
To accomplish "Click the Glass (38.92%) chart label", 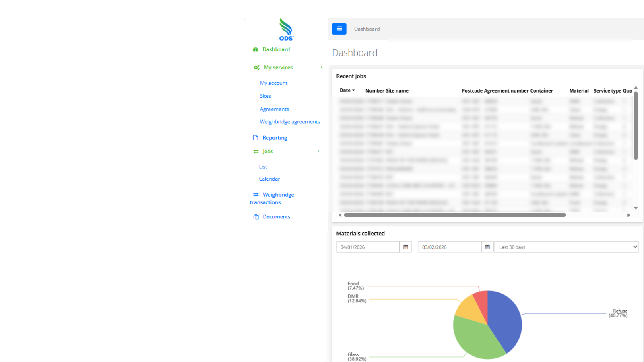I will point(357,357).
